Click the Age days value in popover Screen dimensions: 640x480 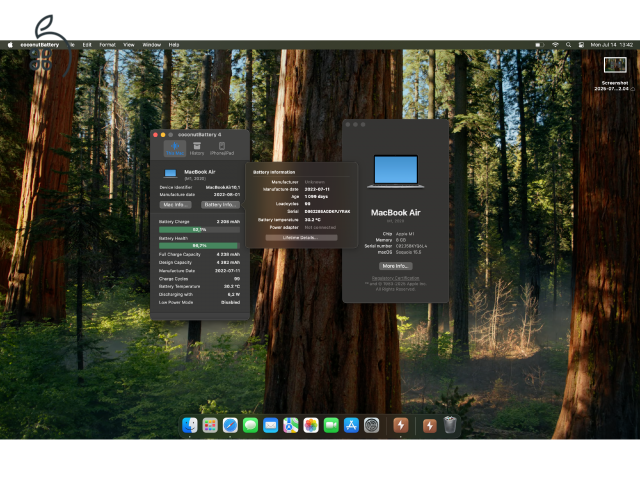(x=316, y=196)
